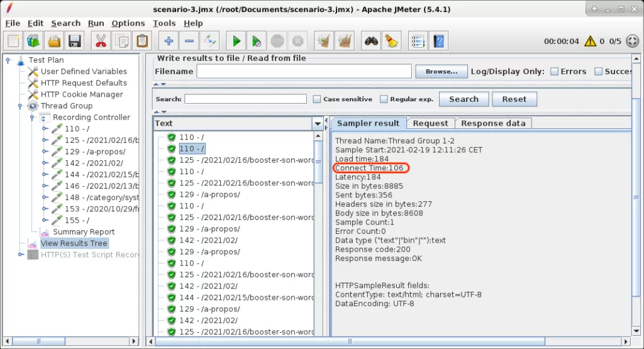Click the Toggle enable/disable icon
Image resolution: width=644 pixels, height=349 pixels.
click(x=209, y=41)
